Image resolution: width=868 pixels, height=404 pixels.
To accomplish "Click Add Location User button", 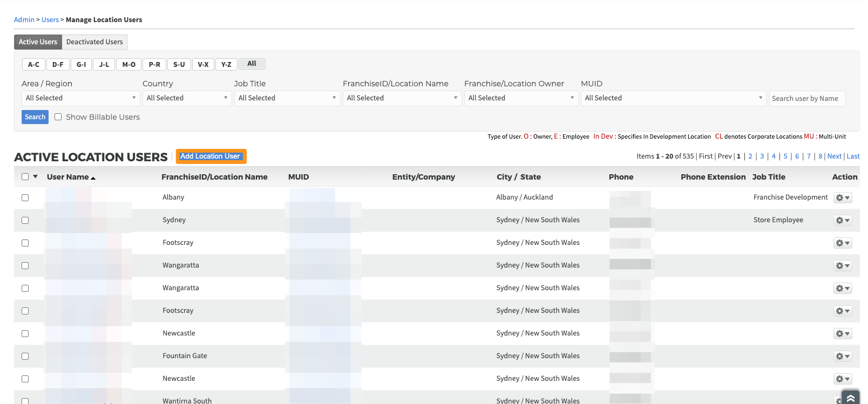I will point(211,156).
